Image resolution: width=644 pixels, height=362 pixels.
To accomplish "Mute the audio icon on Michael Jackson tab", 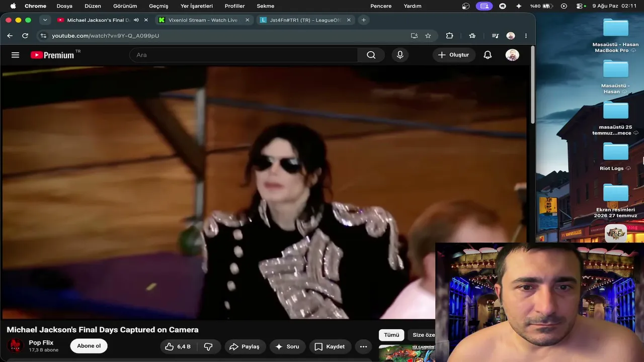I will [x=136, y=20].
